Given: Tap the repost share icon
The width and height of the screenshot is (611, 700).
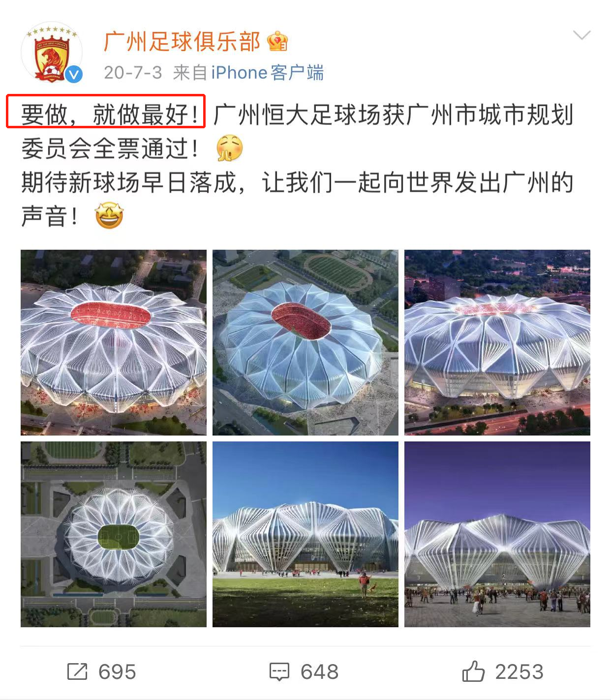Looking at the screenshot, I should pyautogui.click(x=77, y=671).
